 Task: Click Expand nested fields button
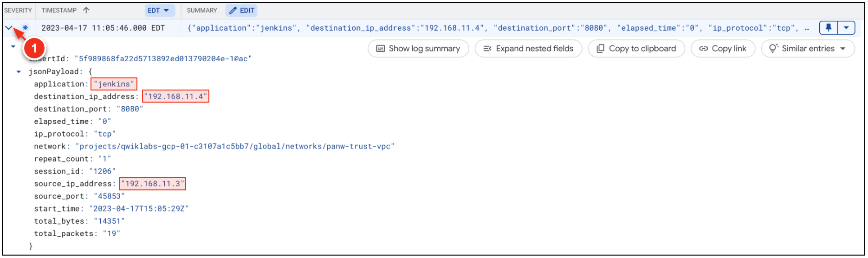(528, 49)
